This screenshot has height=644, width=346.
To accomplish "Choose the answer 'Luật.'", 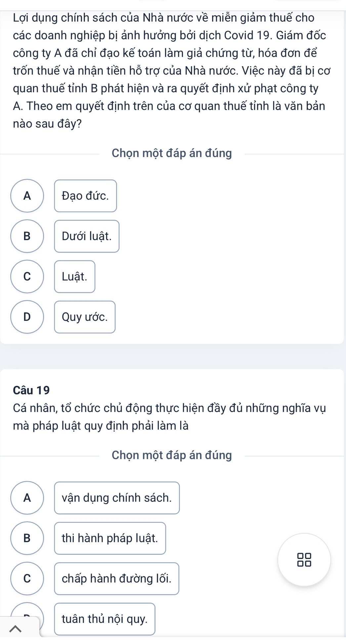I will [74, 277].
